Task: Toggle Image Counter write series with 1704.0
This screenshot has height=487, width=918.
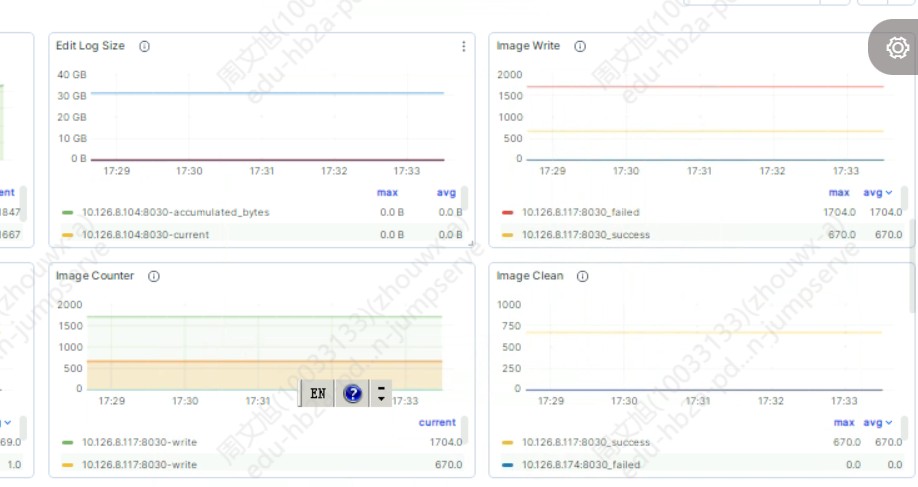Action: (x=139, y=443)
